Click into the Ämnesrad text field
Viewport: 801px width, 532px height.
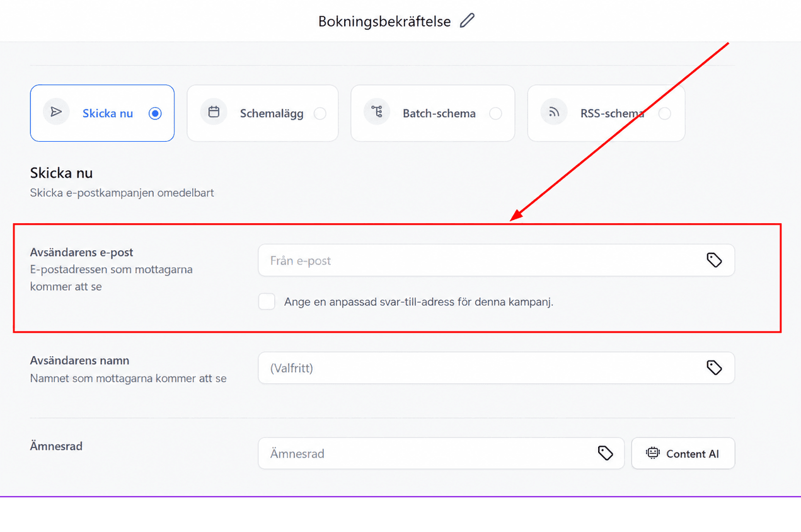tap(441, 453)
